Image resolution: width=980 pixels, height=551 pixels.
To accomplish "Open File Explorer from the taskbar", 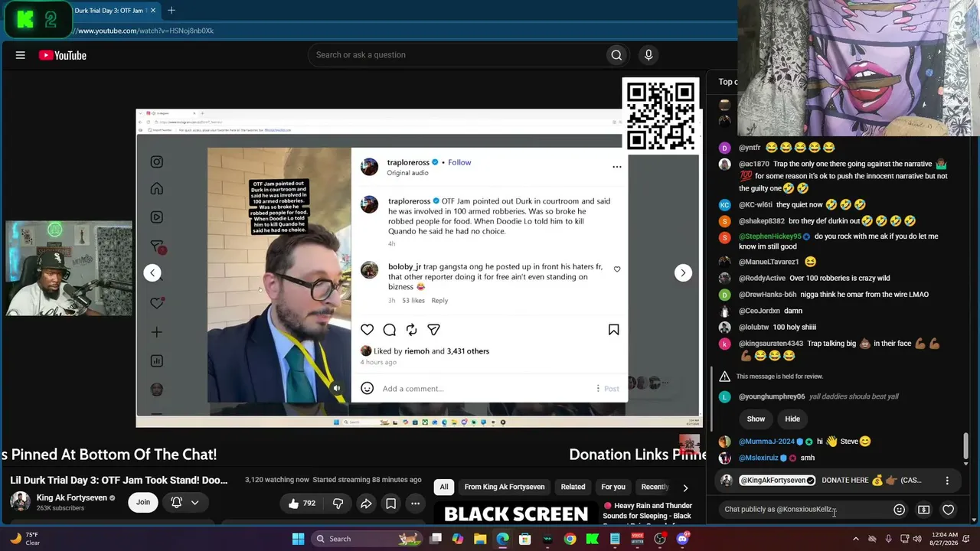I will [480, 539].
